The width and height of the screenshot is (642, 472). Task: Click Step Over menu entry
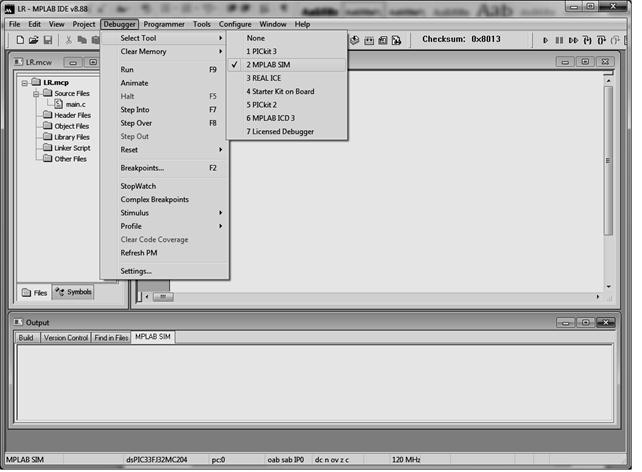pos(165,123)
